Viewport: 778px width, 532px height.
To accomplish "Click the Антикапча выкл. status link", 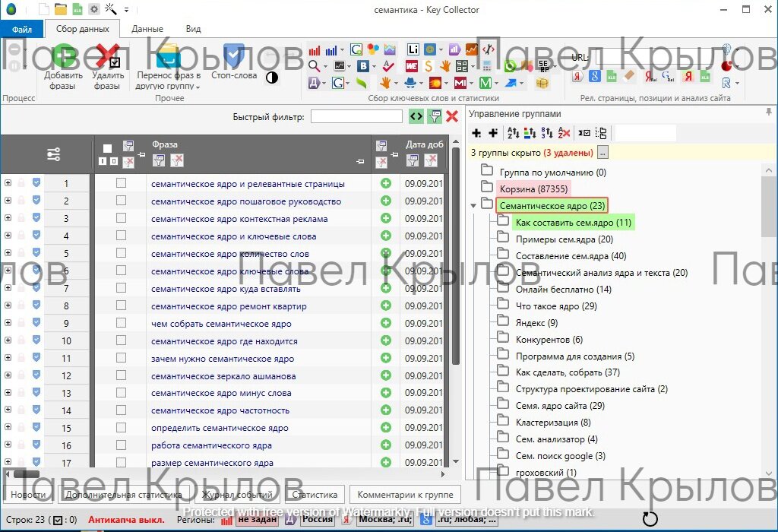I will point(127,520).
